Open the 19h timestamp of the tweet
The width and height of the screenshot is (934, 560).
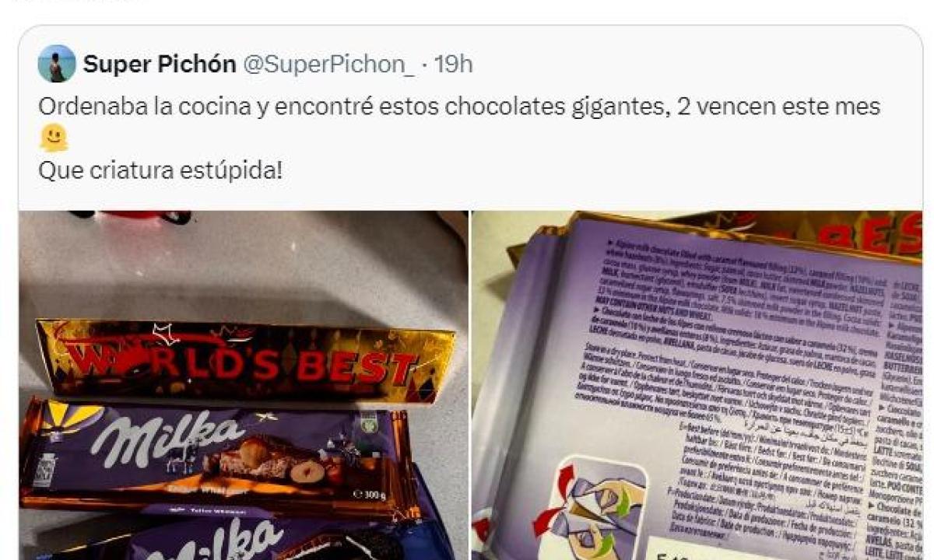pyautogui.click(x=453, y=65)
